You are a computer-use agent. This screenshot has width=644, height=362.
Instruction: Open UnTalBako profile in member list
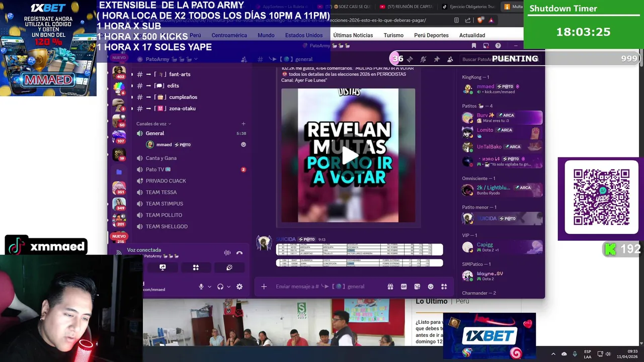tap(502, 147)
